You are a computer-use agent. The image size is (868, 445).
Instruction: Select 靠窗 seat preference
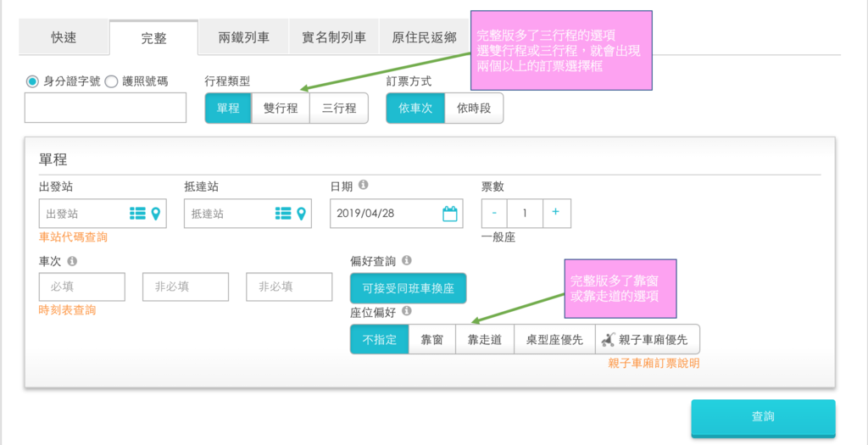click(x=431, y=339)
